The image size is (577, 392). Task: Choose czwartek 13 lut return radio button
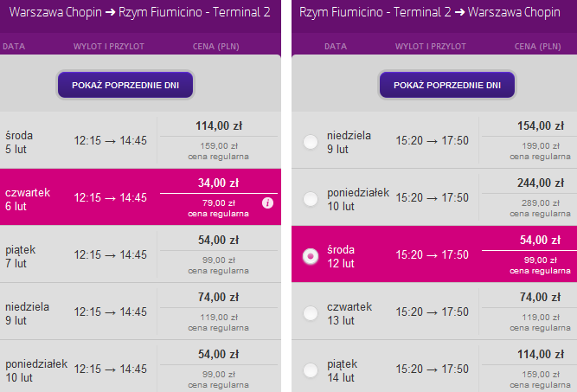click(x=311, y=313)
